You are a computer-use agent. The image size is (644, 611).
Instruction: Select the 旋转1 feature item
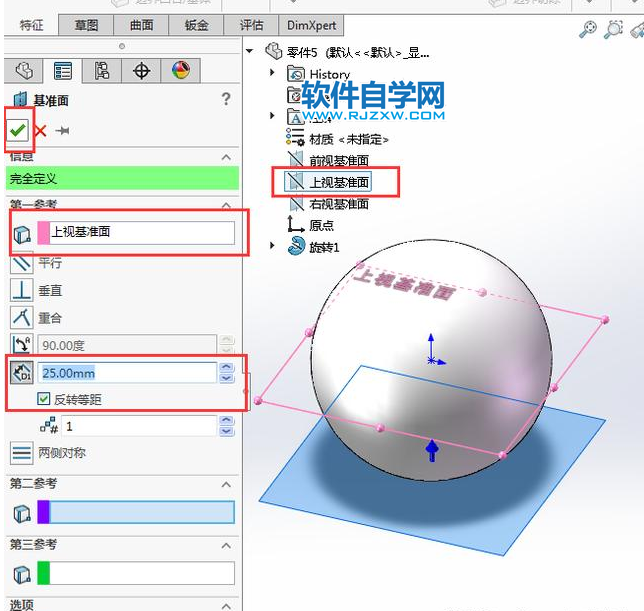click(x=313, y=247)
